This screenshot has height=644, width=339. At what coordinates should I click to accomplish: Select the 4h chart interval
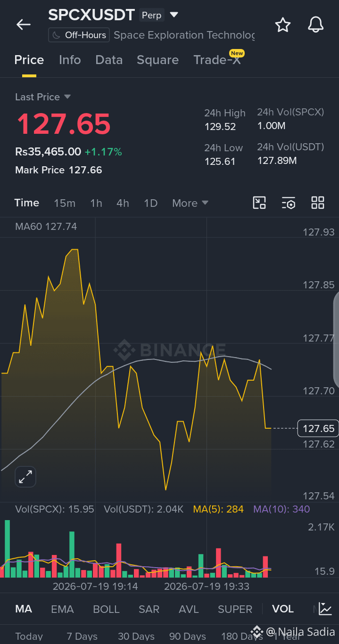coord(123,203)
